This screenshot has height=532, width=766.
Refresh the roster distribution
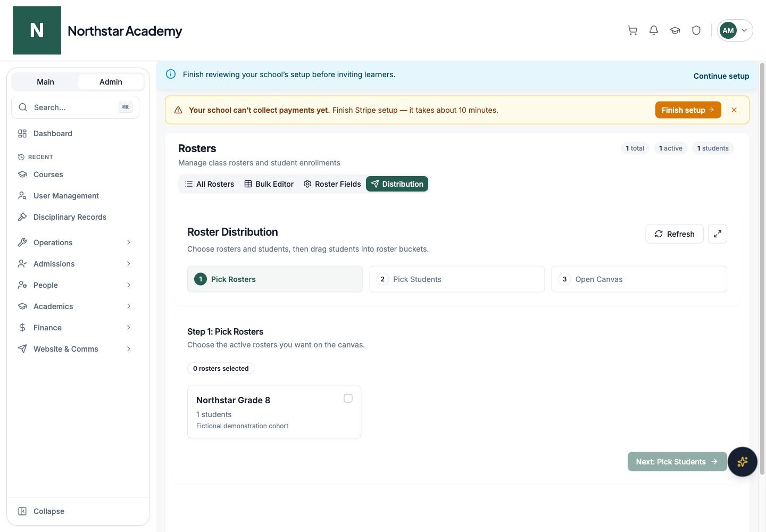pyautogui.click(x=675, y=234)
